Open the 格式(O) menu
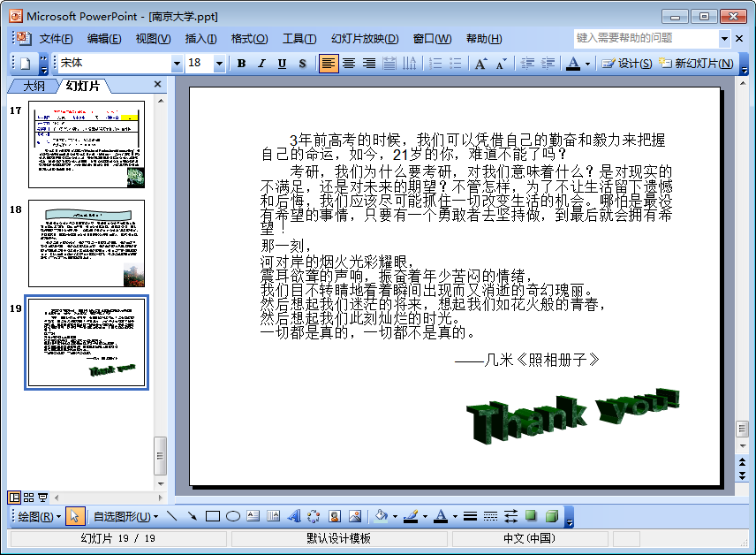 [249, 39]
